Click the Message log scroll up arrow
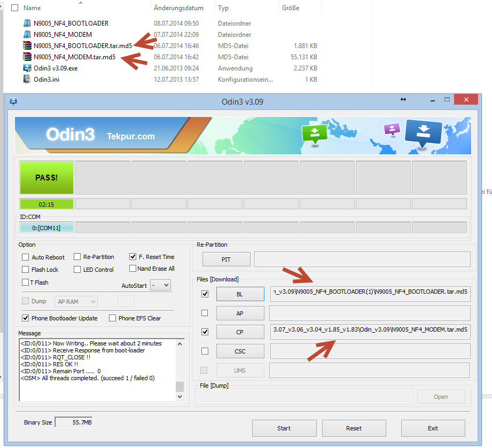 pos(180,344)
